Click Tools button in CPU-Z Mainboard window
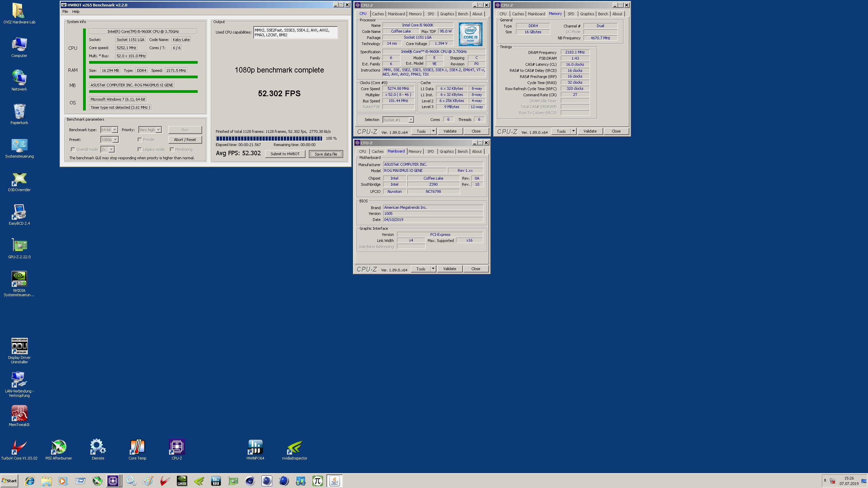This screenshot has width=868, height=488. click(x=421, y=269)
